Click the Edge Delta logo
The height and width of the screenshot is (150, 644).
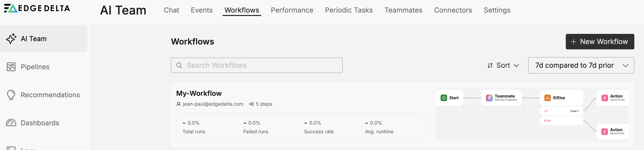point(37,8)
